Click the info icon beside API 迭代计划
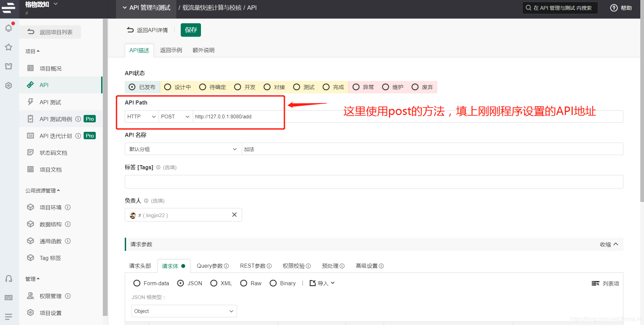Viewport: 644px width, 325px height. (x=78, y=136)
